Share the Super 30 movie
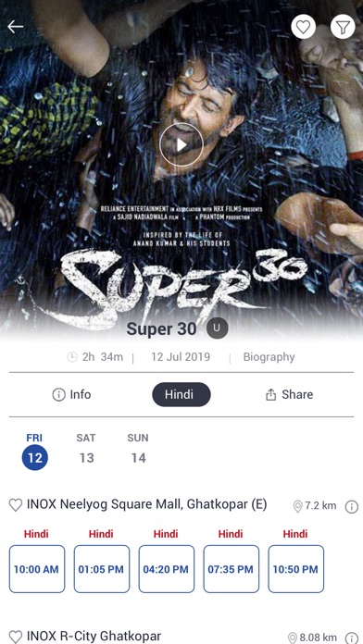The image size is (363, 644). pos(290,395)
